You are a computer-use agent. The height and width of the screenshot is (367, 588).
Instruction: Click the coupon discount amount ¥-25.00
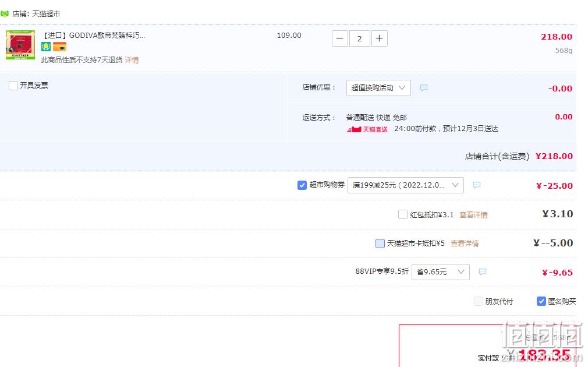(x=554, y=186)
